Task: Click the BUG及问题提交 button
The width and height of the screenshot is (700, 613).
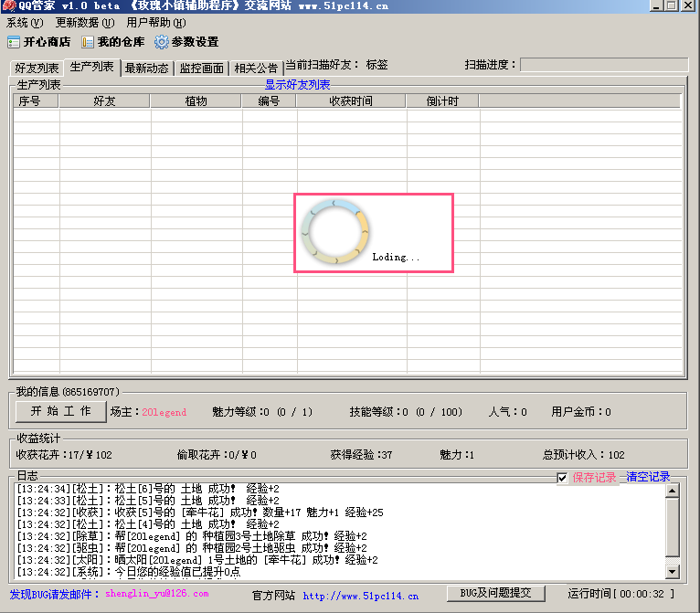Action: click(495, 593)
